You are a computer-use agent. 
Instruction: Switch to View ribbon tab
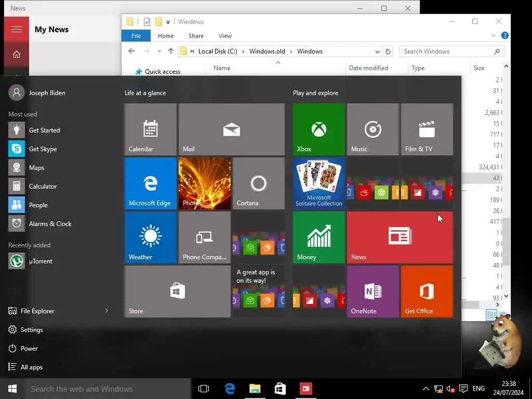225,36
